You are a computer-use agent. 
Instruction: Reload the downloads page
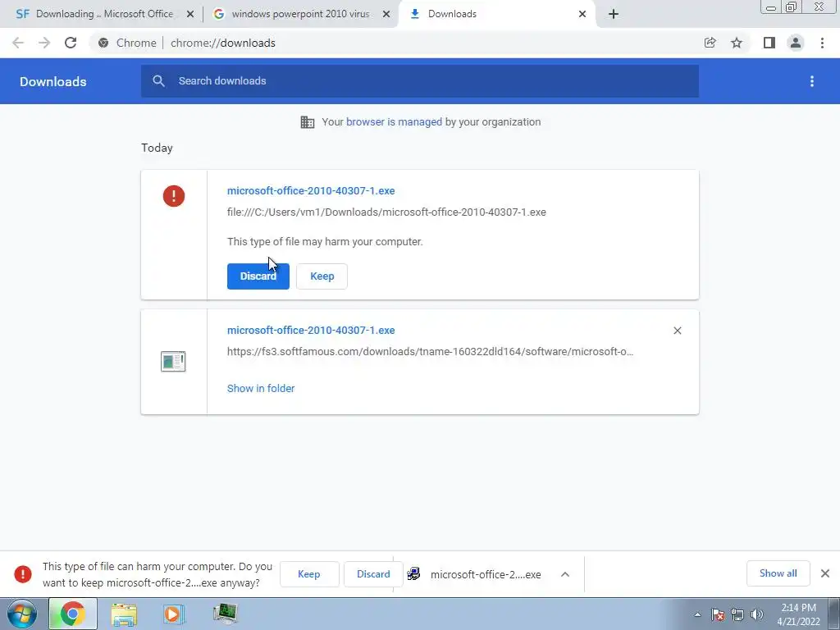pos(71,43)
